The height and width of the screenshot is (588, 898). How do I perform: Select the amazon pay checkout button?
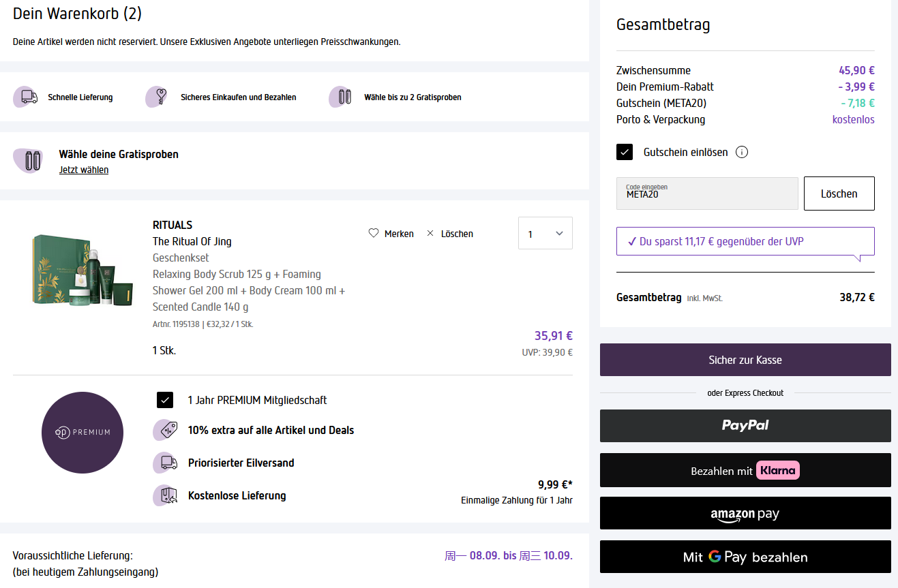click(745, 513)
